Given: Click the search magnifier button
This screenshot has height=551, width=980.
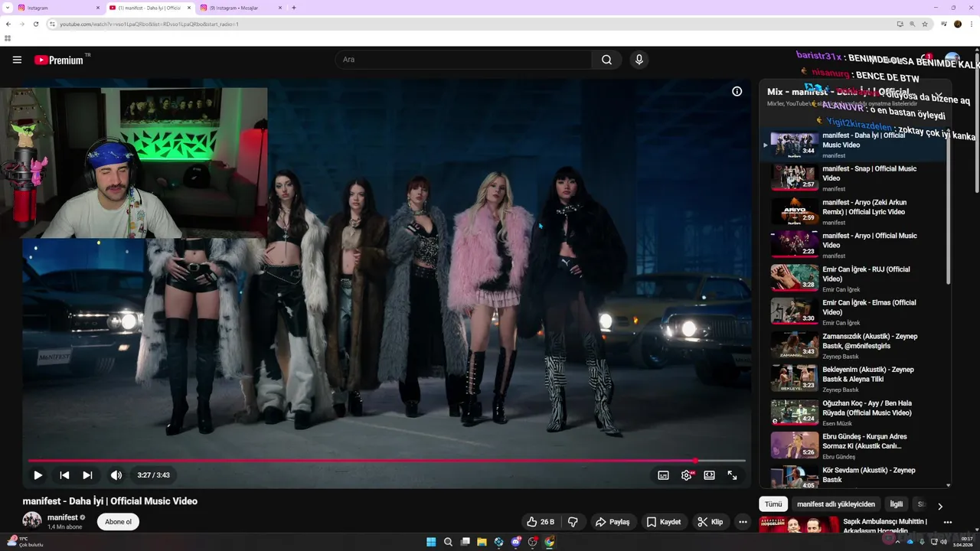Looking at the screenshot, I should click(606, 60).
